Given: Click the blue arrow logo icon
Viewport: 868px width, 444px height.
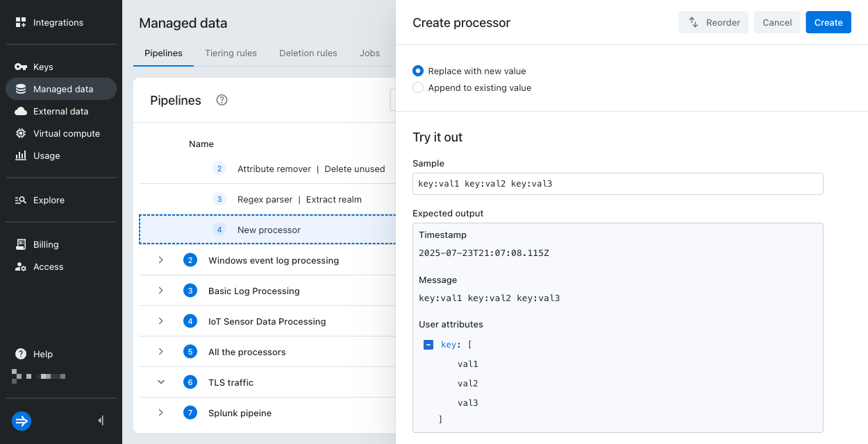Looking at the screenshot, I should point(22,420).
